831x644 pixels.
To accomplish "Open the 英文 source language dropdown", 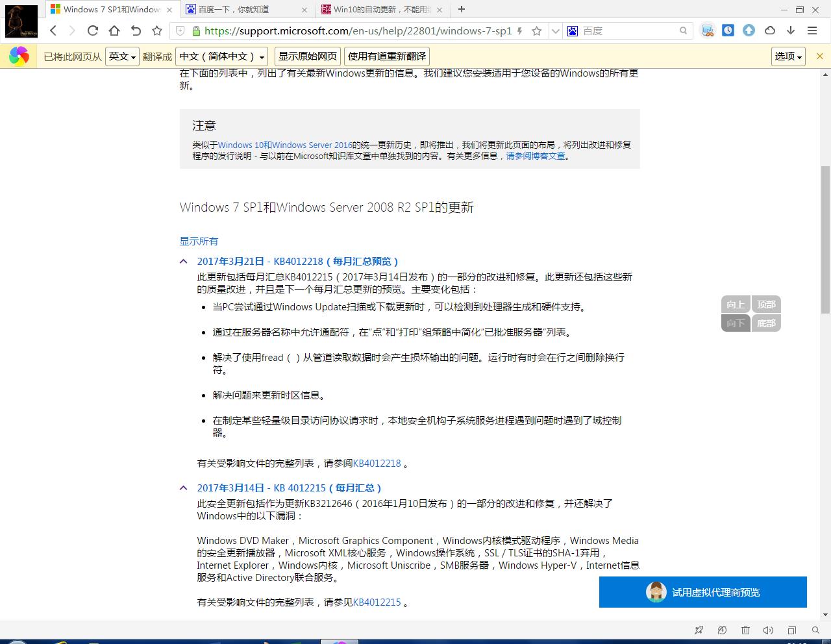I will pos(122,56).
